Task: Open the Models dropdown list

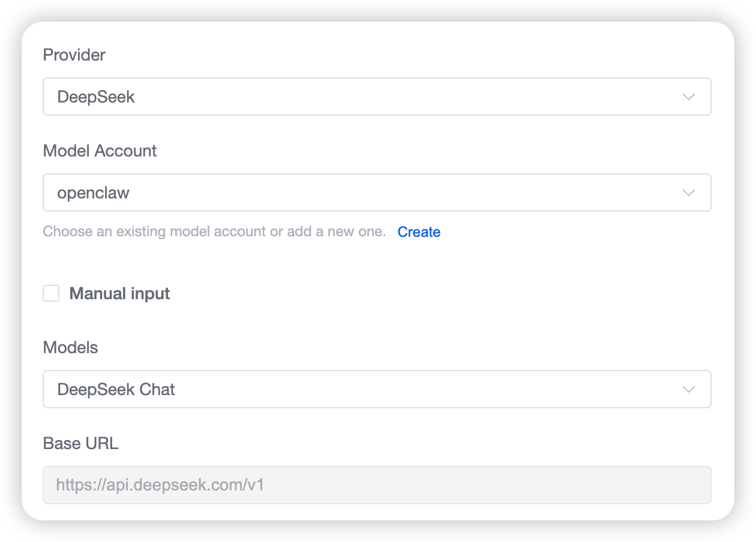Action: [377, 389]
